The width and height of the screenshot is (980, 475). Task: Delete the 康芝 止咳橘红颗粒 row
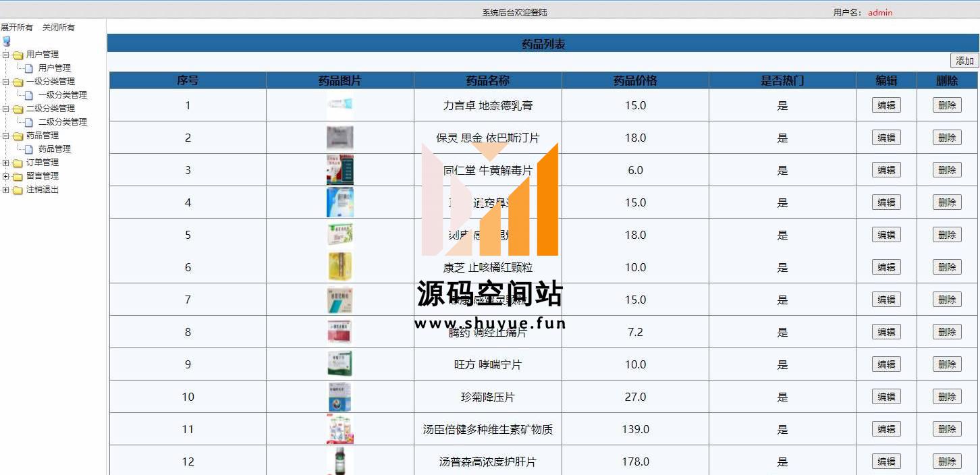tap(947, 267)
